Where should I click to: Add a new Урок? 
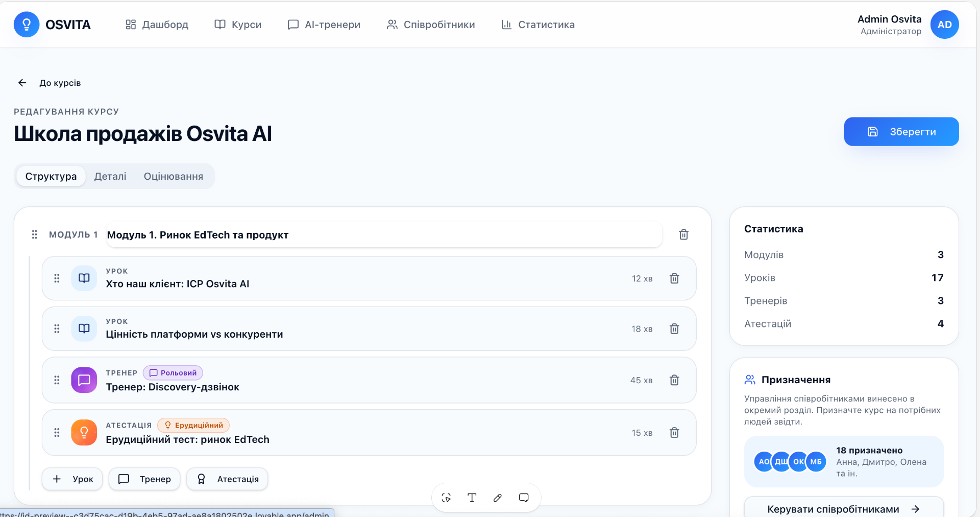coord(72,479)
